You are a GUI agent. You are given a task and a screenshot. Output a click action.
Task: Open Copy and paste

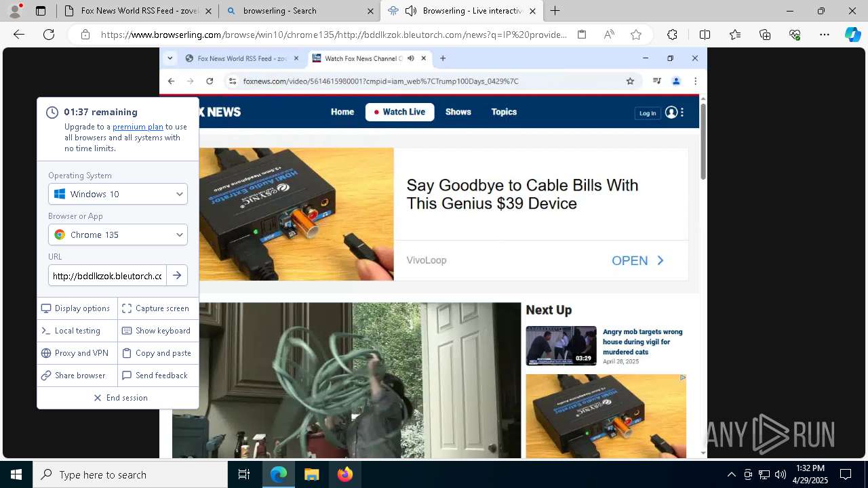(x=158, y=353)
